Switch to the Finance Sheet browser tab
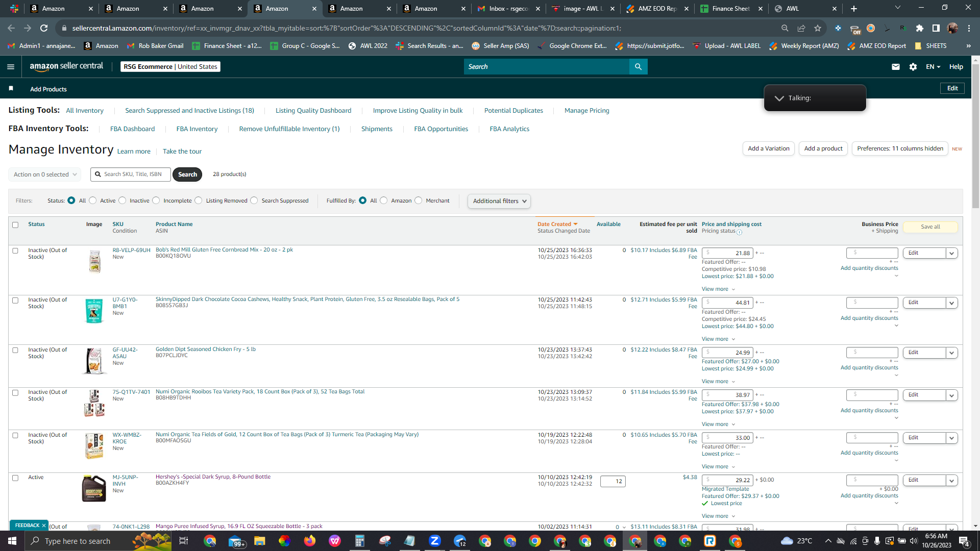 (731, 9)
